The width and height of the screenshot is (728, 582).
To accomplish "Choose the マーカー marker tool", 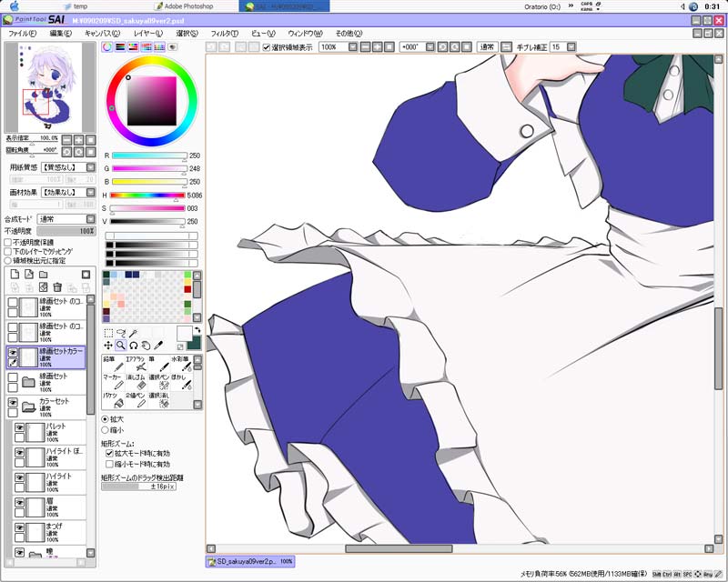I will [x=113, y=382].
